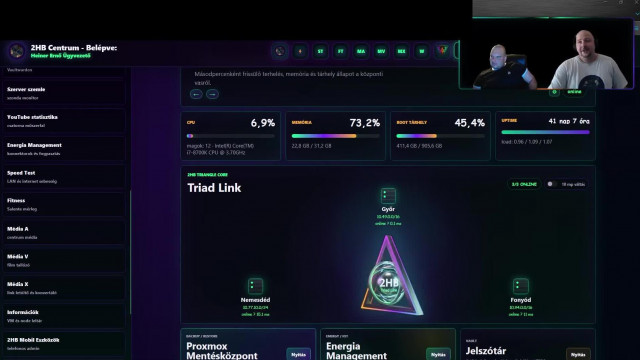Image resolution: width=640 pixels, height=360 pixels.
Task: Open the MX shortcut in the top bar
Action: coord(402,51)
